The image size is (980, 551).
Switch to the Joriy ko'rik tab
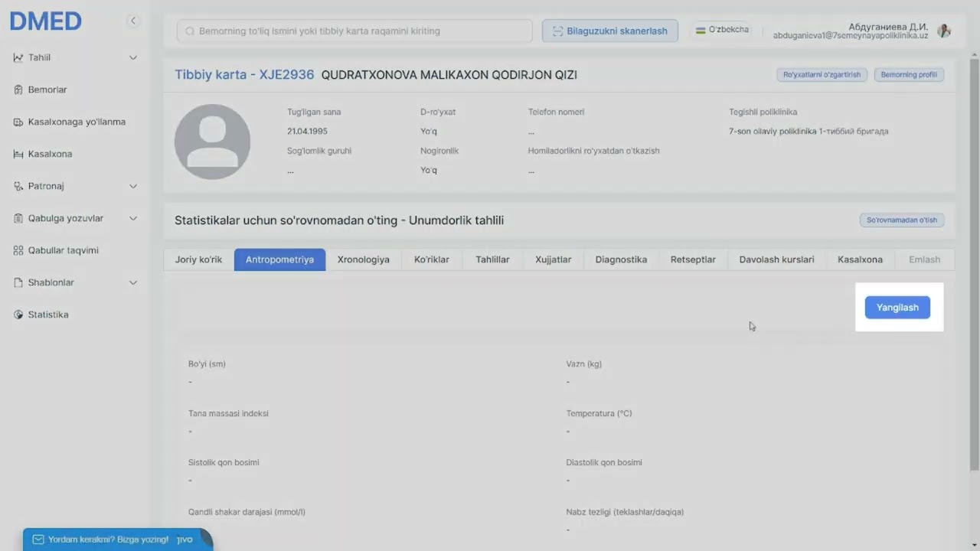198,259
